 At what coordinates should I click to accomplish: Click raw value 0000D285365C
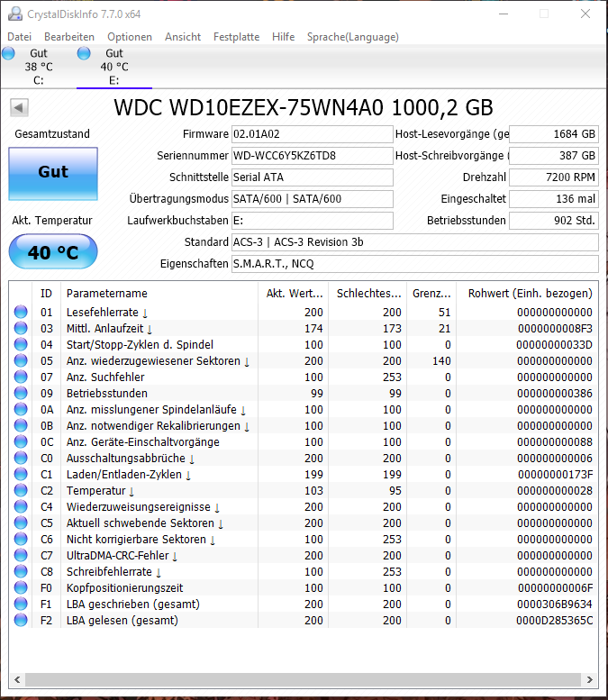[x=555, y=620]
